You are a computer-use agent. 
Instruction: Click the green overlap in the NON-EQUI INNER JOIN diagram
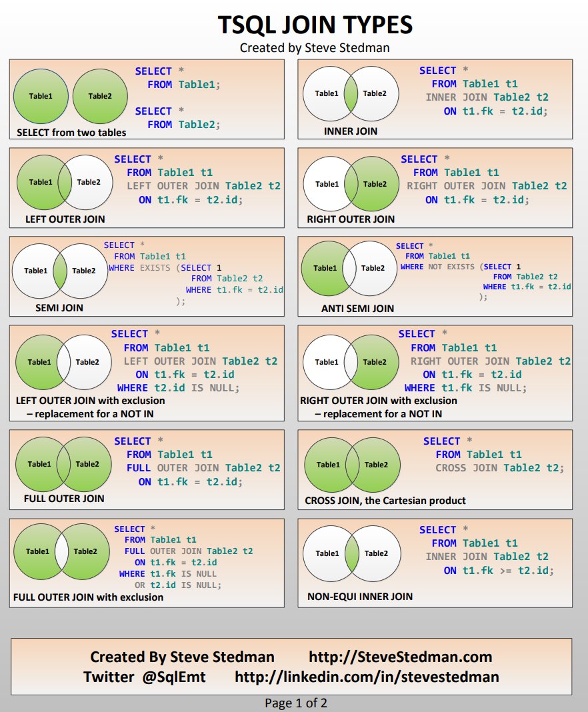click(352, 553)
